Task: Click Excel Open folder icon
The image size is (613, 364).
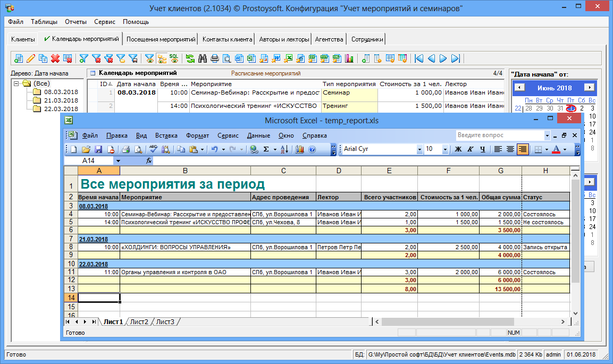Action: [86, 149]
